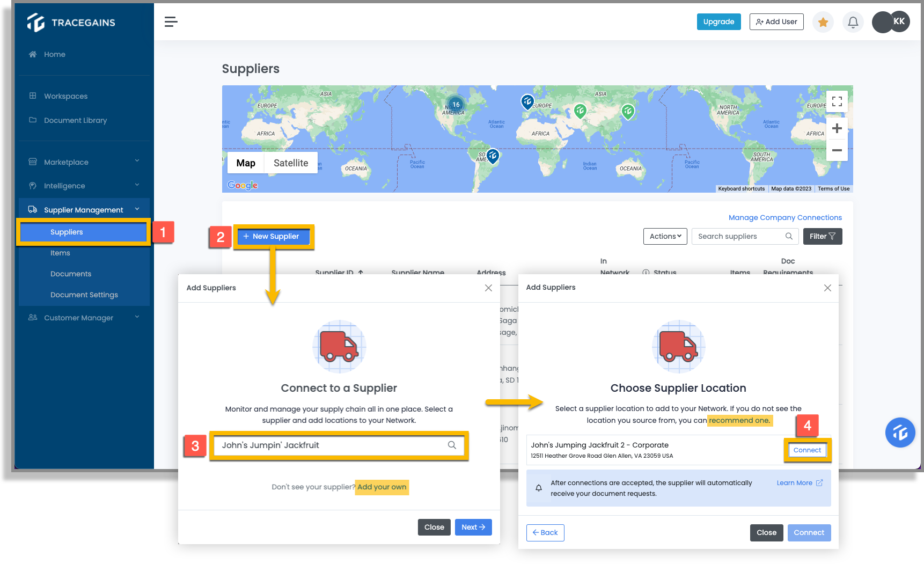The height and width of the screenshot is (564, 924).
Task: Expand the Marketplace section
Action: coord(65,162)
